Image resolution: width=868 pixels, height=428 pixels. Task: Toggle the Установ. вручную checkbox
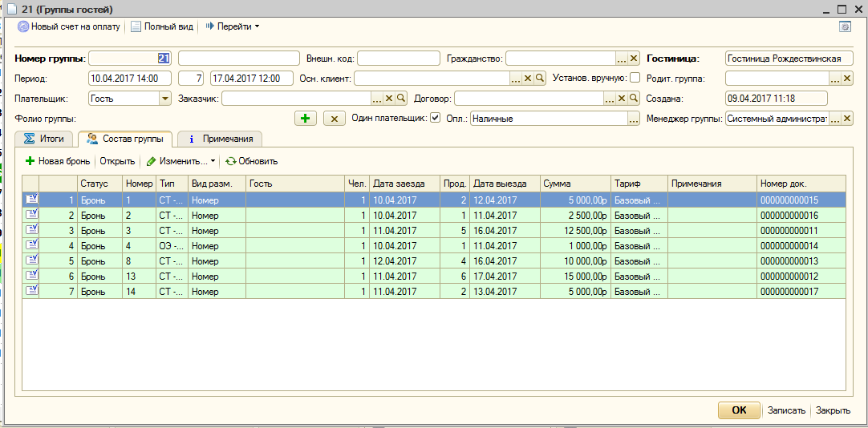(635, 78)
